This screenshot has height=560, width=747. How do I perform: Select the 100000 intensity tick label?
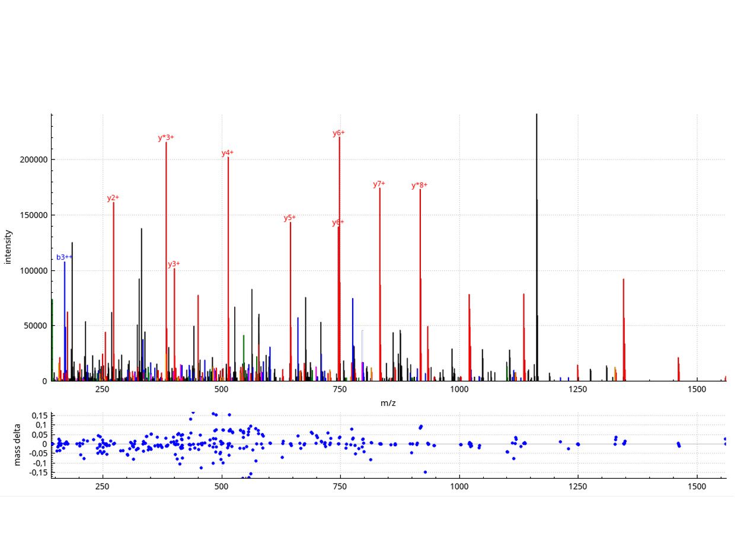(33, 271)
